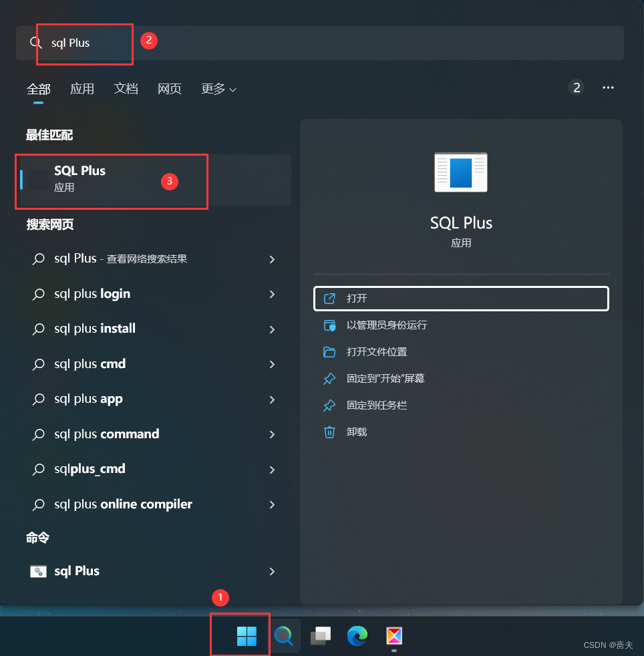Switch to the 网页 filter tab
The image size is (644, 656).
[170, 89]
